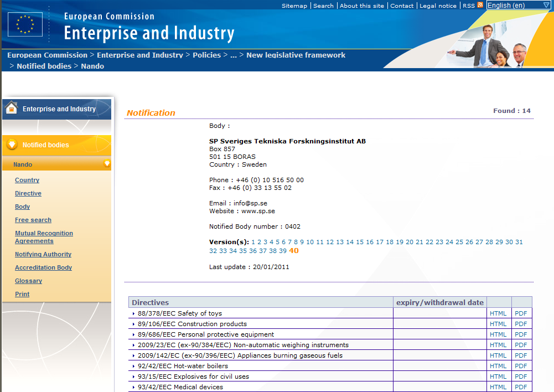Open HTML link for Safety of toys
This screenshot has height=392, width=554.
[498, 313]
